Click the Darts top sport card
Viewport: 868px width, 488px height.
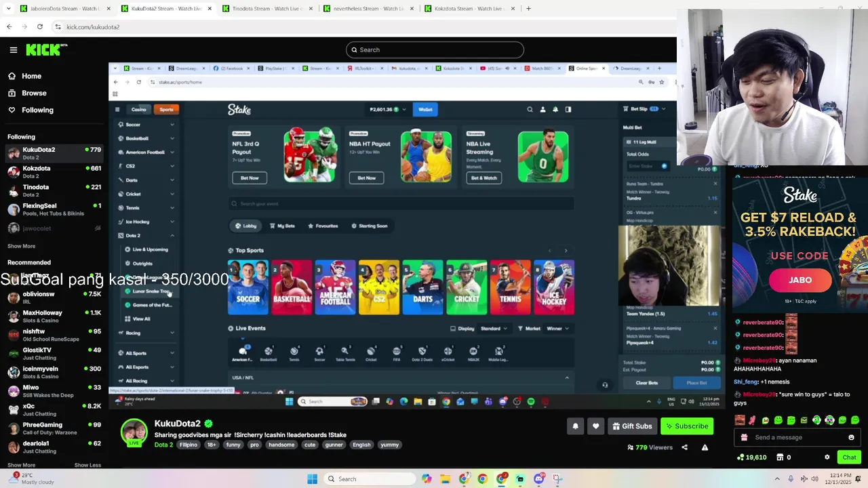click(x=422, y=287)
